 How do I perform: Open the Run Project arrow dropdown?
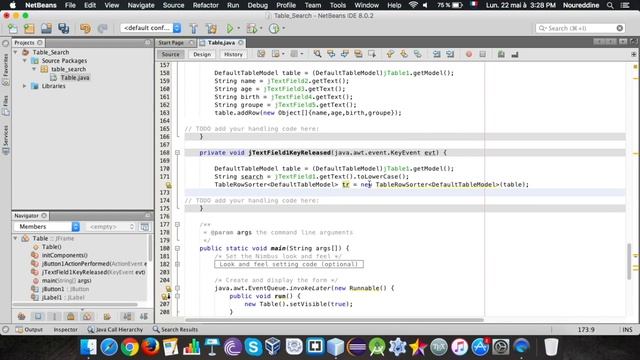coord(239,29)
